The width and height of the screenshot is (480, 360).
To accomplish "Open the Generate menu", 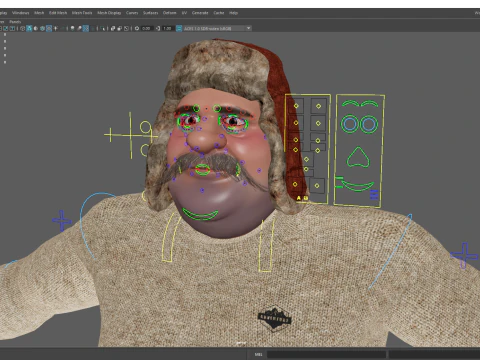I will click(x=200, y=13).
